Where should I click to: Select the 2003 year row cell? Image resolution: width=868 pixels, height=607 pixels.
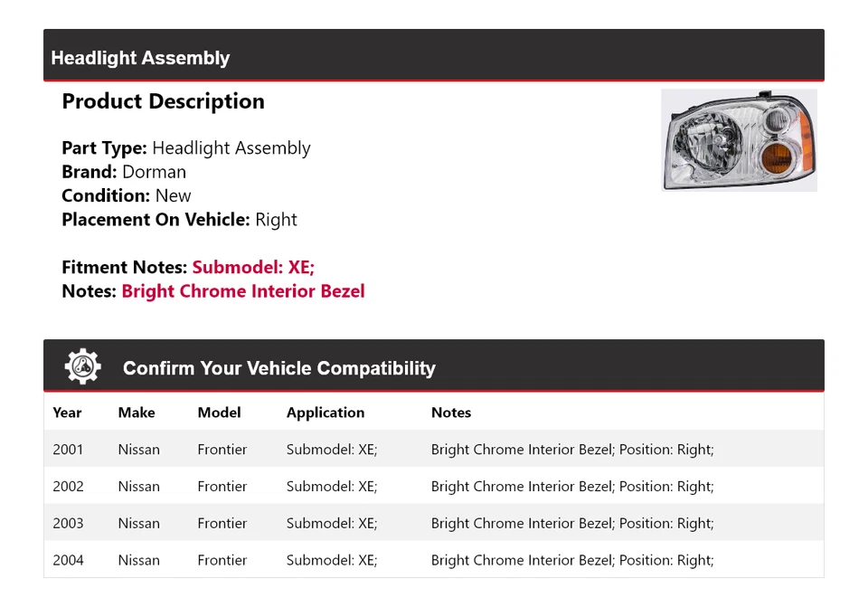[x=68, y=524]
